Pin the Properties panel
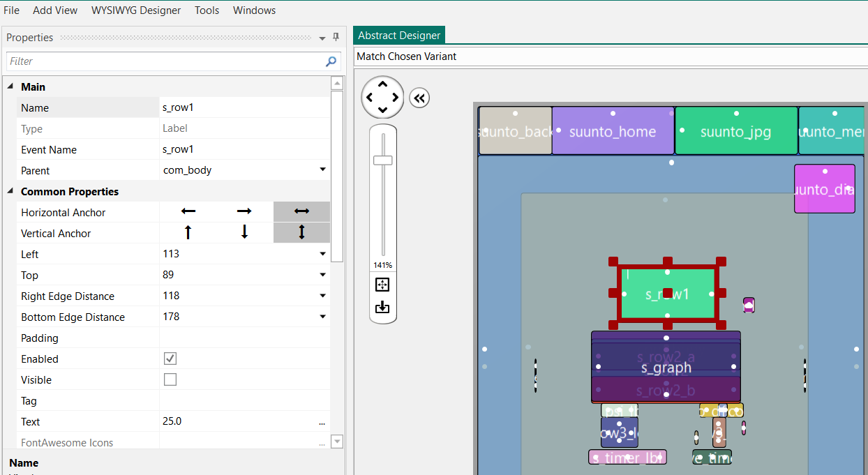The image size is (868, 475). click(x=336, y=38)
